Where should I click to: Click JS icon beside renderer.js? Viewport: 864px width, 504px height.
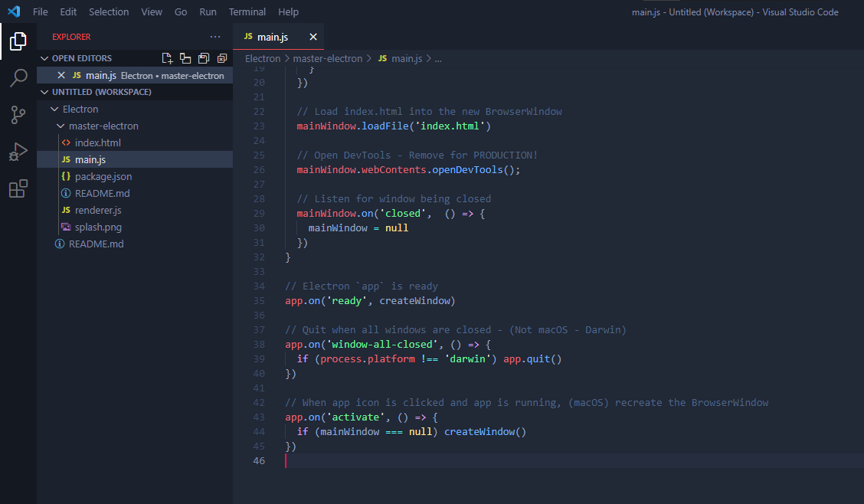66,210
